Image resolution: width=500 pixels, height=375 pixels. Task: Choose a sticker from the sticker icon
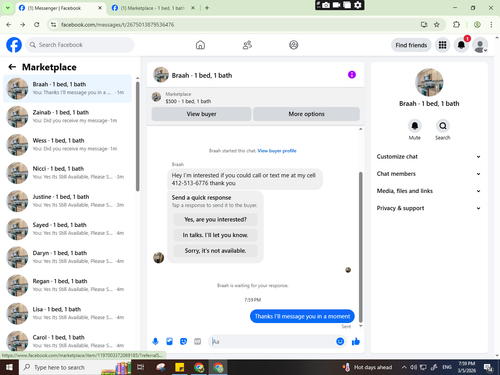coord(183,341)
